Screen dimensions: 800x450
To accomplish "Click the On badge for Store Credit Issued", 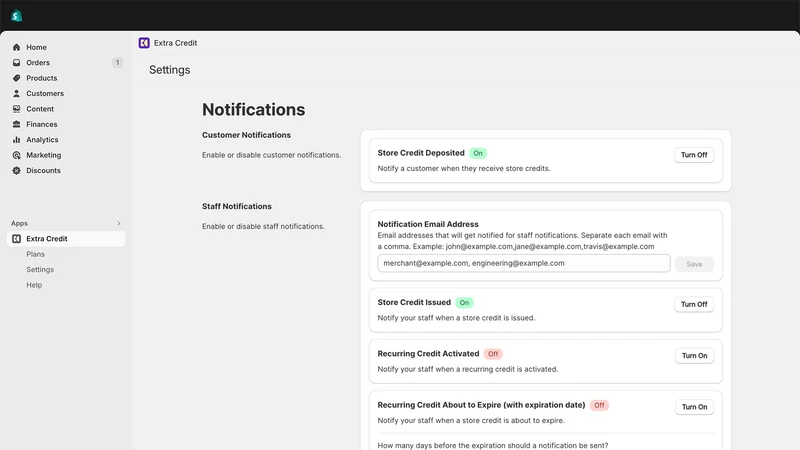I will [464, 303].
